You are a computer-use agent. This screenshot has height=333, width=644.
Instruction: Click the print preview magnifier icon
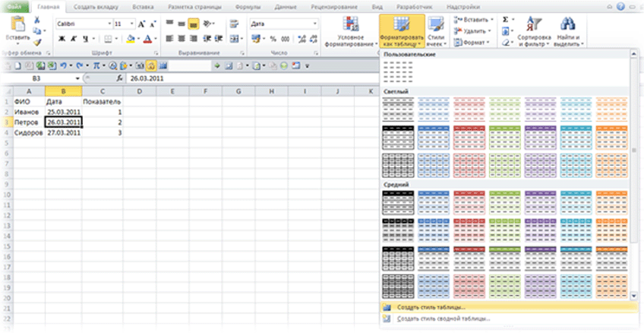tap(113, 66)
